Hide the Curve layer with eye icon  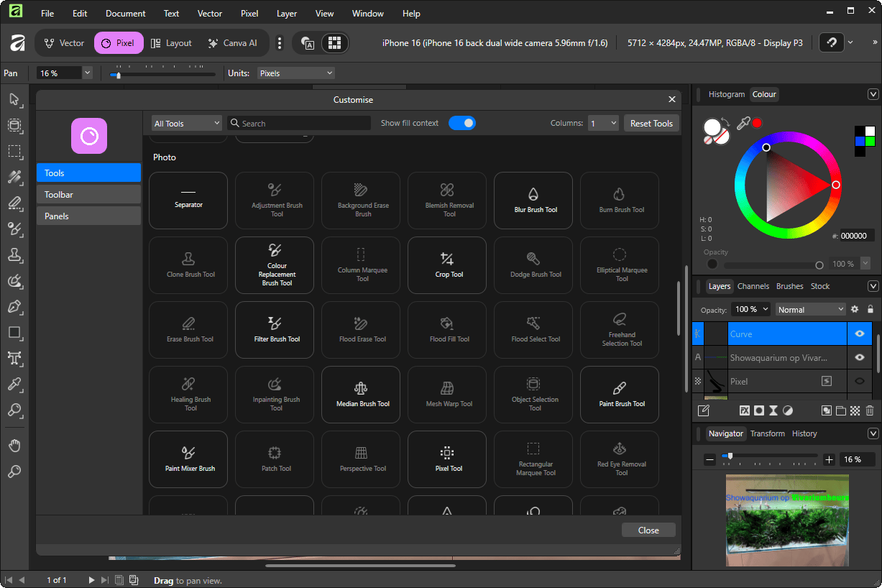859,334
